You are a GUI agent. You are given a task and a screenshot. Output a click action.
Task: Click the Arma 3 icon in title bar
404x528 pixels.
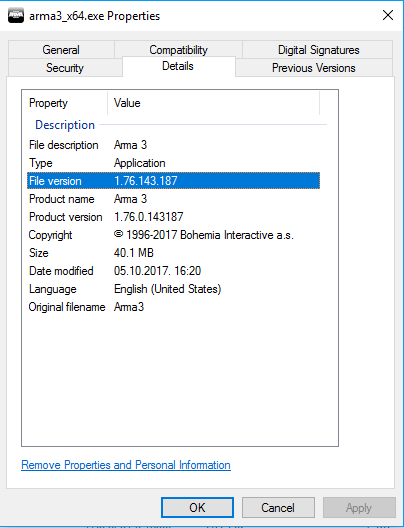[x=16, y=15]
